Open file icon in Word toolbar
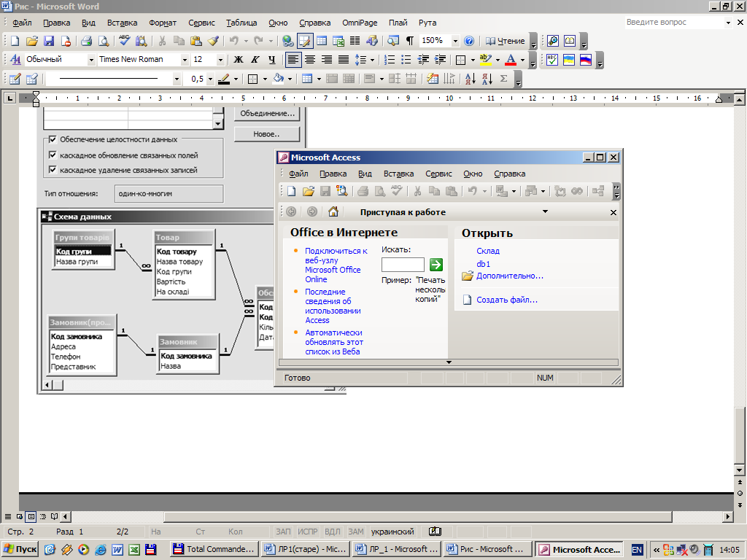This screenshot has height=560, width=747. pyautogui.click(x=32, y=41)
